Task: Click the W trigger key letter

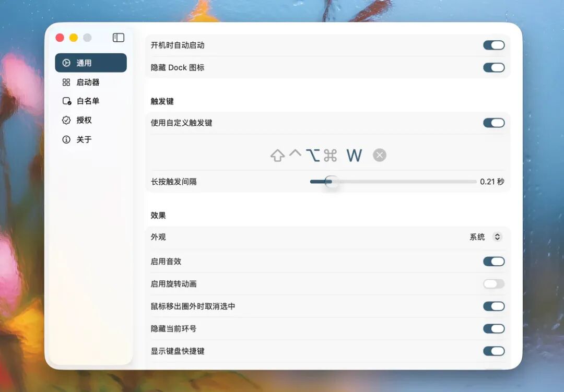Action: coord(354,156)
